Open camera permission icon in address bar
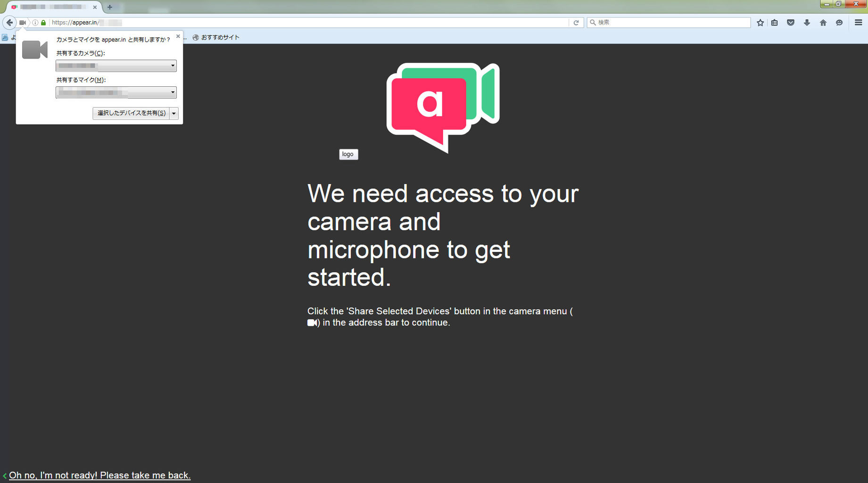 [23, 23]
